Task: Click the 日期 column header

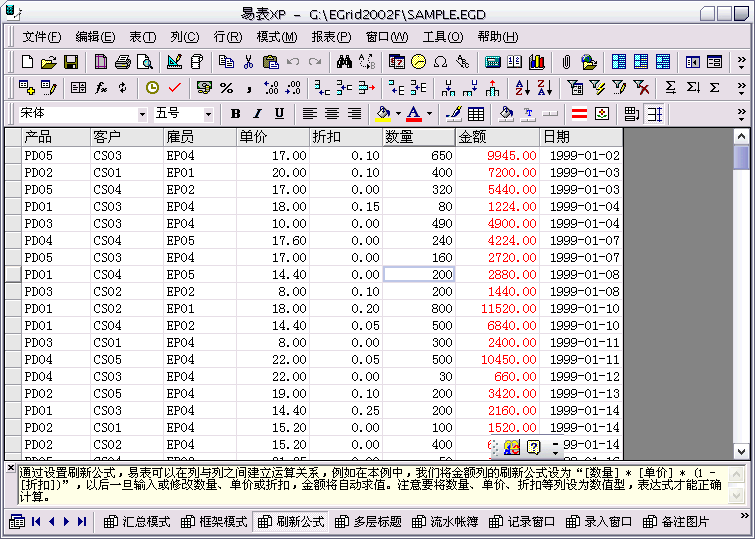Action: tap(581, 137)
